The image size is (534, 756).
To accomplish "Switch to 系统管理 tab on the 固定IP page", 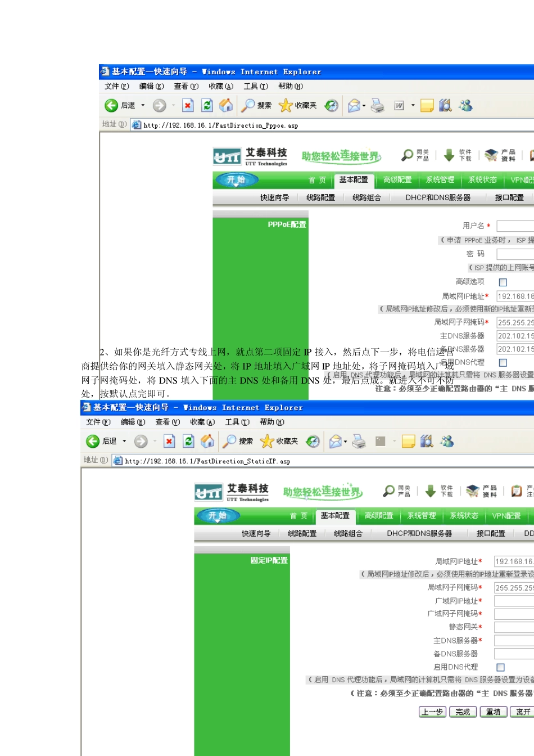I will pos(422,516).
